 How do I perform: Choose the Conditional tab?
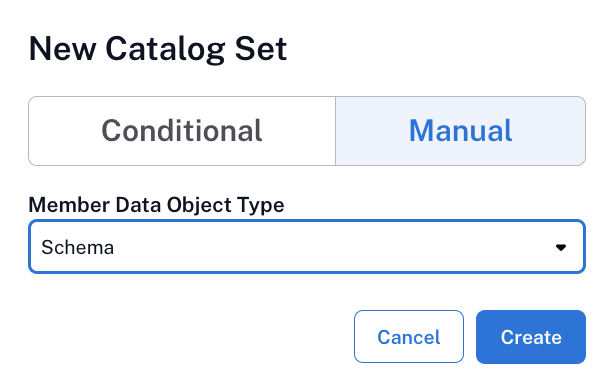tap(182, 131)
